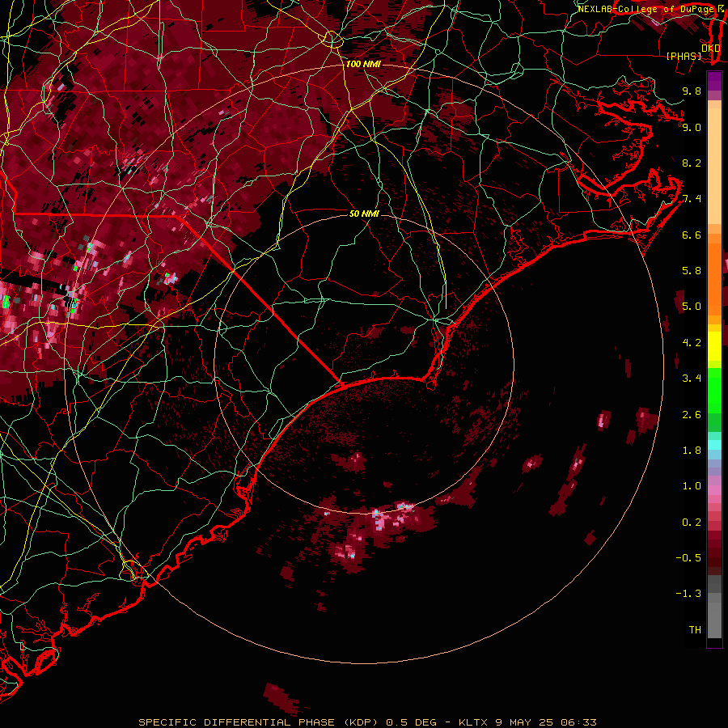Viewport: 728px width, 728px height.
Task: Click the 06:33 timestamp in caption
Action: pos(578,722)
